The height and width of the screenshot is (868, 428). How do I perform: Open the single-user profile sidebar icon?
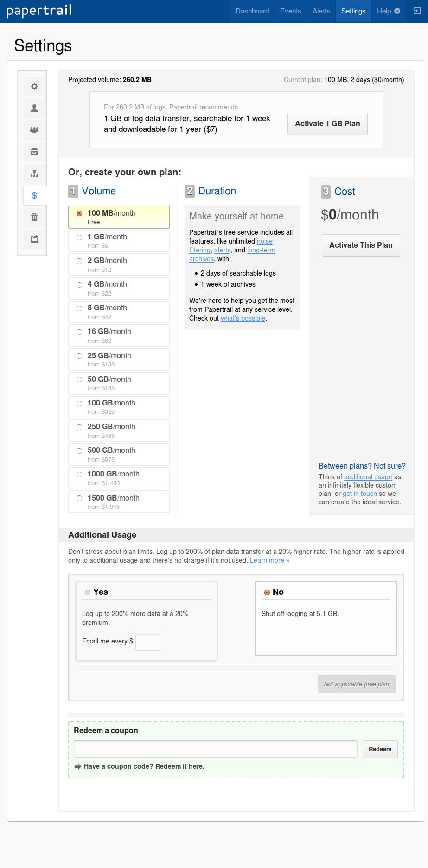(x=34, y=108)
